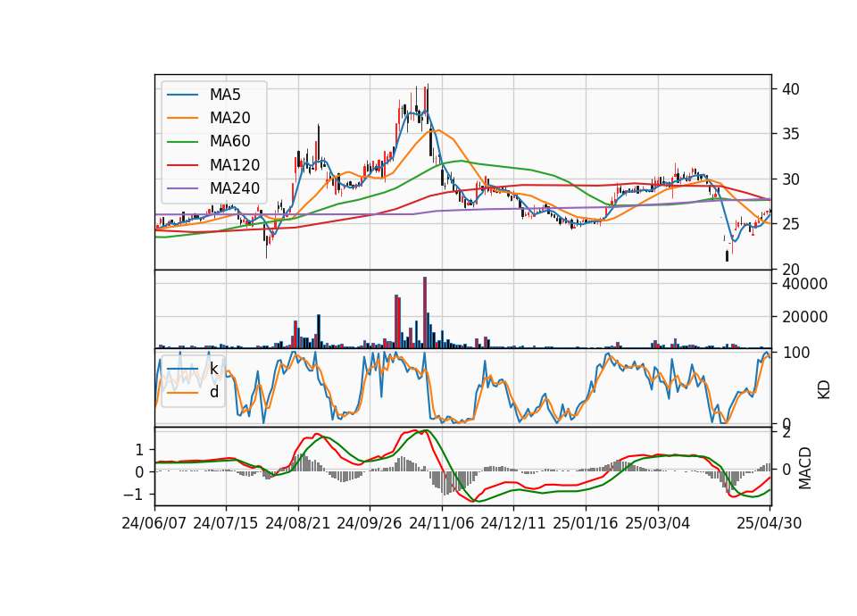857x616 pixels.
Task: Click the MA120 legend label
Action: (x=235, y=165)
